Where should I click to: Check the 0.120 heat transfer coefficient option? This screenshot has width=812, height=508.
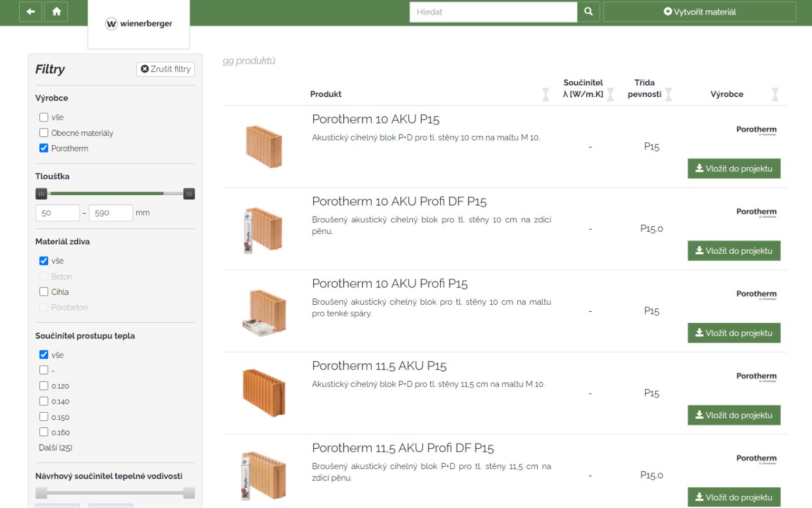point(43,385)
